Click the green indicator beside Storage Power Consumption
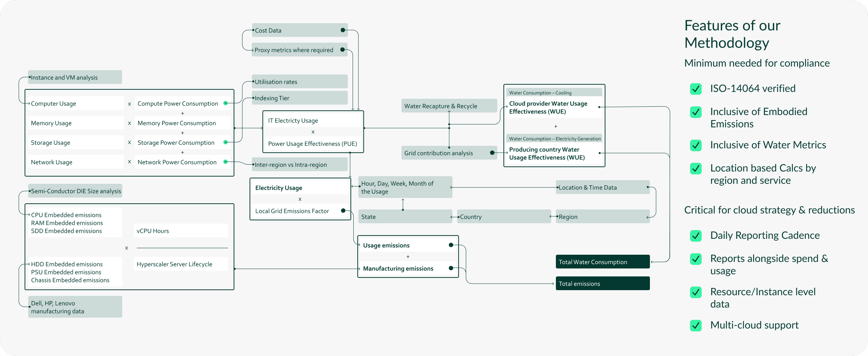Viewport: 868px width, 356px height. click(x=226, y=143)
